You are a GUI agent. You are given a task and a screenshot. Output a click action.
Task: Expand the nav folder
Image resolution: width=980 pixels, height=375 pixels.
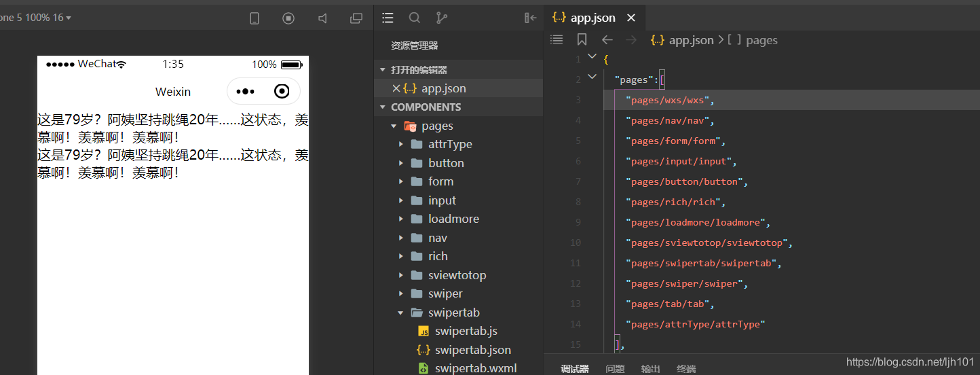[x=401, y=238]
